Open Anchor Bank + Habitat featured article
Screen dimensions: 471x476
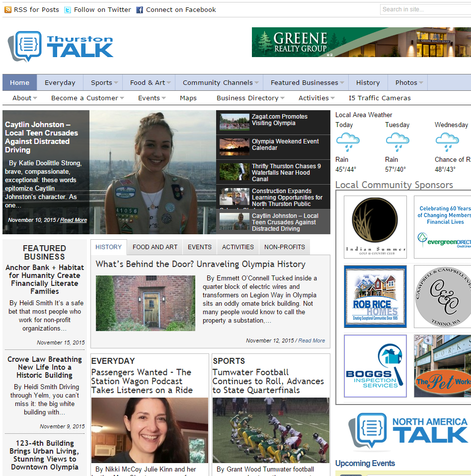45,279
